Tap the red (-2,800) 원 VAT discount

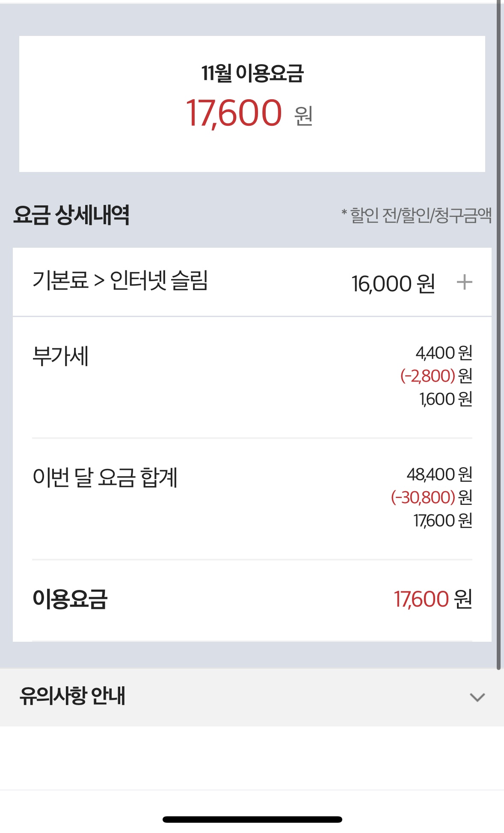point(436,376)
